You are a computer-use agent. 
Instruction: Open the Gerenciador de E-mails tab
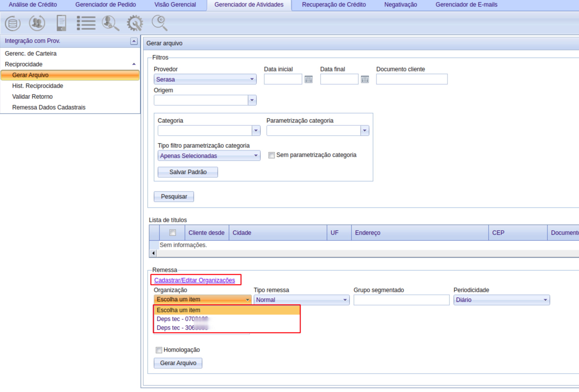pyautogui.click(x=466, y=4)
